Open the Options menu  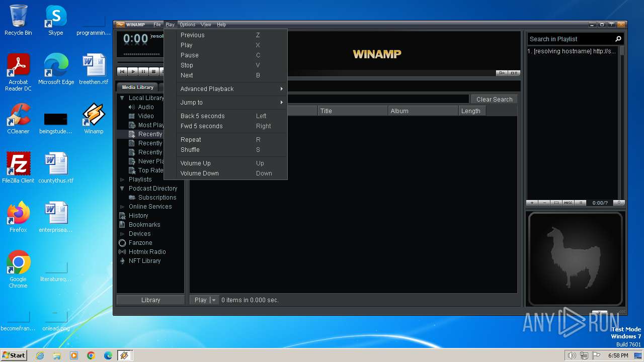click(x=187, y=25)
